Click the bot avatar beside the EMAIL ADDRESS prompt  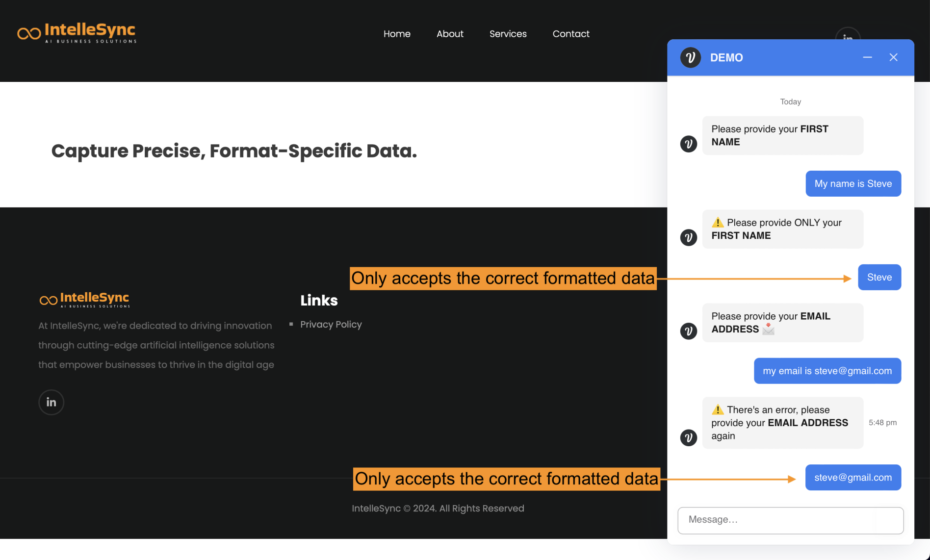tap(689, 331)
